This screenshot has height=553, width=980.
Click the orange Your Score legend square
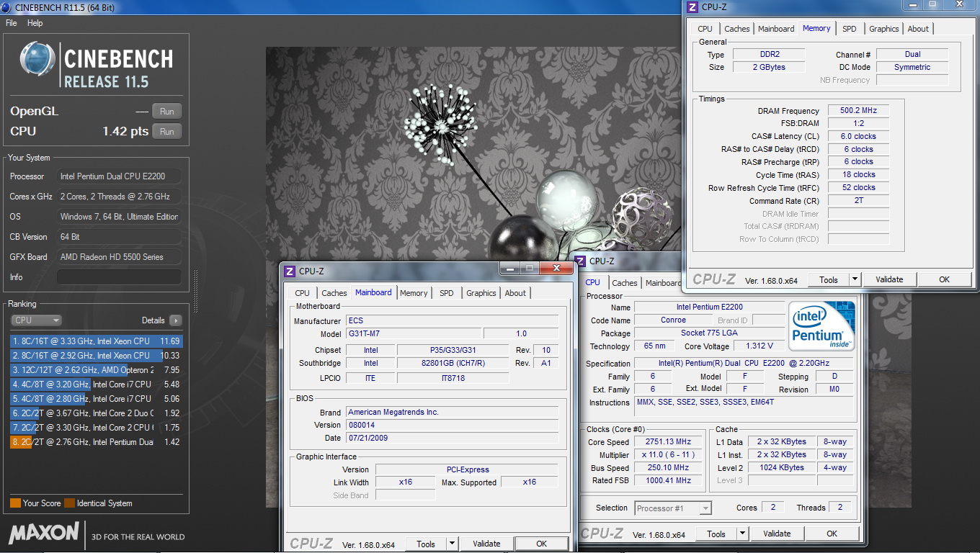pos(15,503)
